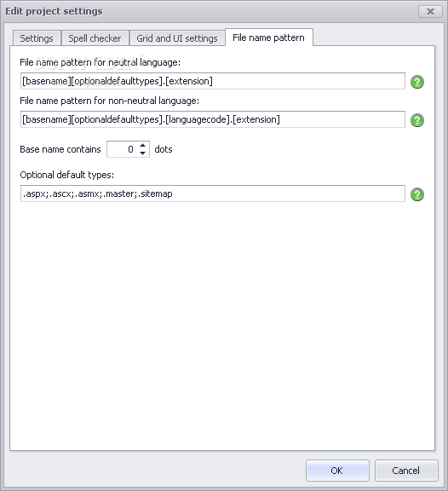
Task: Open help for optional default types
Action: pos(417,194)
